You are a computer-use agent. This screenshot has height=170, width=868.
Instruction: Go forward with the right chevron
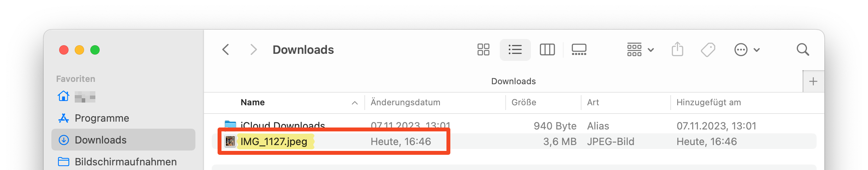point(253,50)
